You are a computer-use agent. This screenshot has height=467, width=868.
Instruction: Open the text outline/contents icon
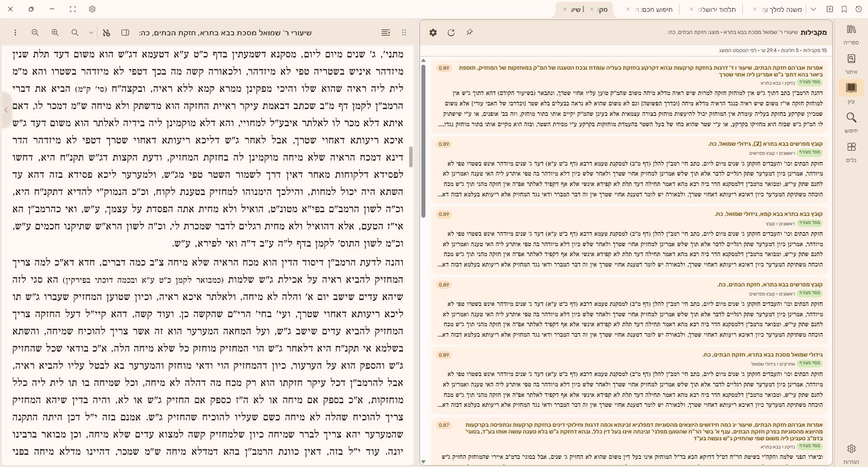coord(386,33)
